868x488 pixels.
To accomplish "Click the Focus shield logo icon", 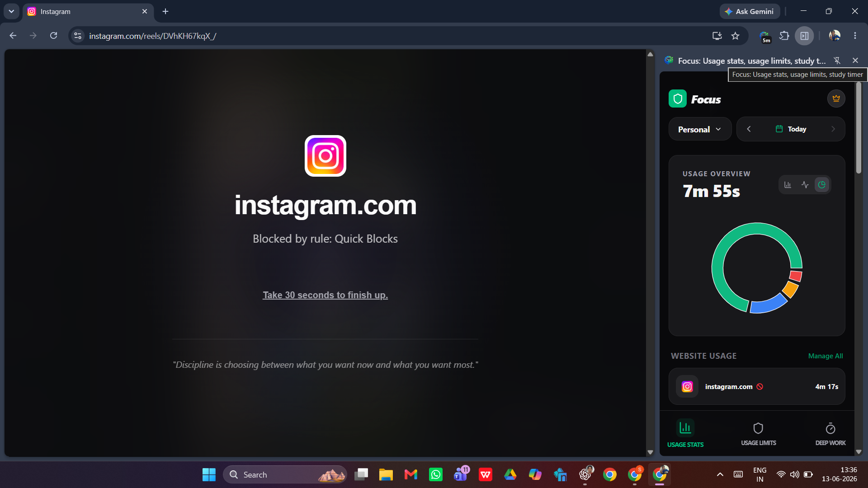I will coord(677,99).
